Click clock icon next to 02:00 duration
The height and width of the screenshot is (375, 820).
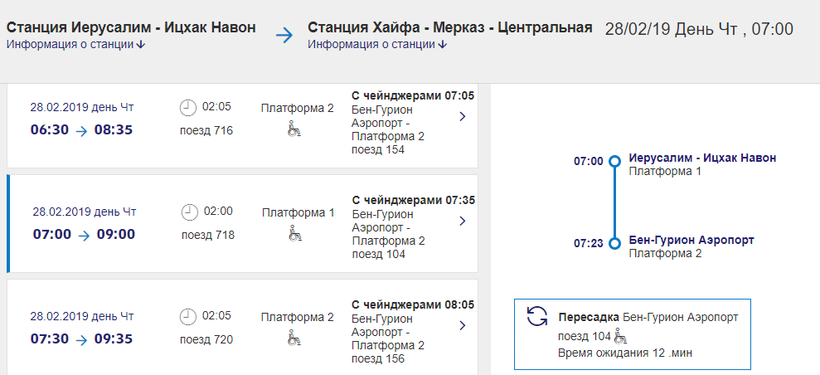coord(189,212)
